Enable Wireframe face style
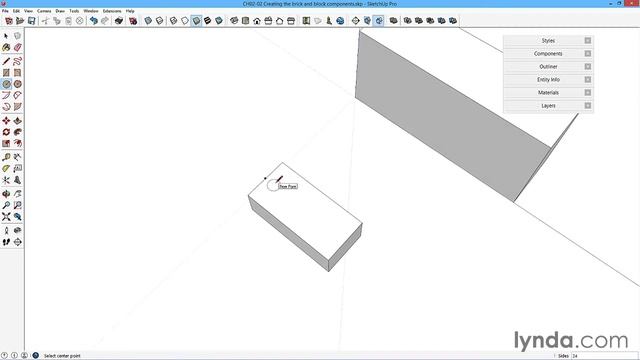The image size is (640, 360). click(x=173, y=21)
